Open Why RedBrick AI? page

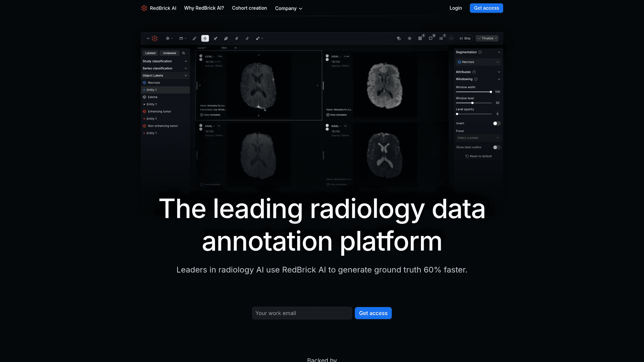pyautogui.click(x=204, y=8)
